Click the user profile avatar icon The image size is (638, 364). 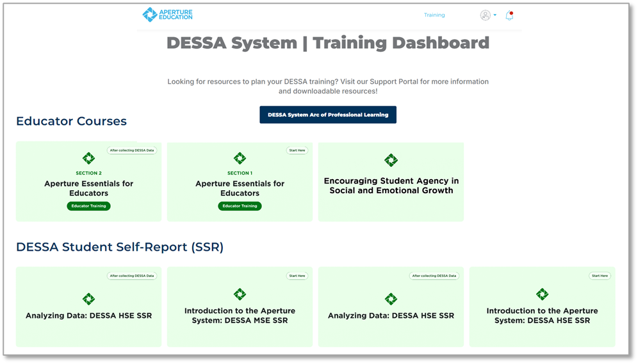[x=485, y=15]
